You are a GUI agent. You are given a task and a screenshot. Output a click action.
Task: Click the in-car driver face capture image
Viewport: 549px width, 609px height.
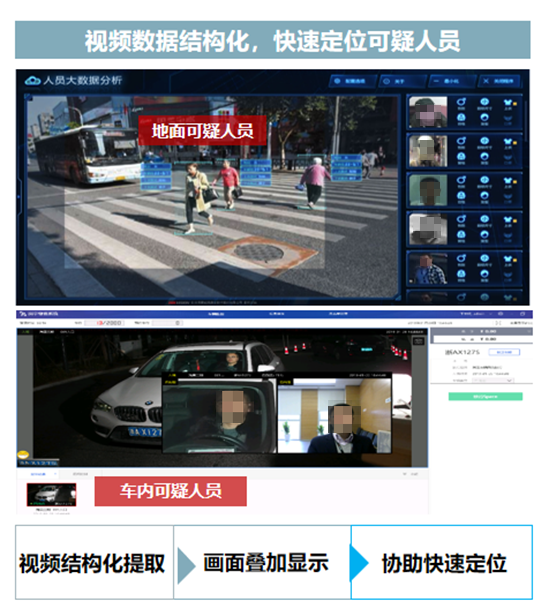click(219, 416)
